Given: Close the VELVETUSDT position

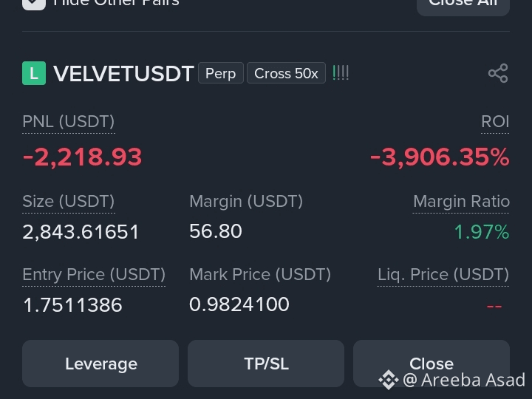Looking at the screenshot, I should coord(432,364).
